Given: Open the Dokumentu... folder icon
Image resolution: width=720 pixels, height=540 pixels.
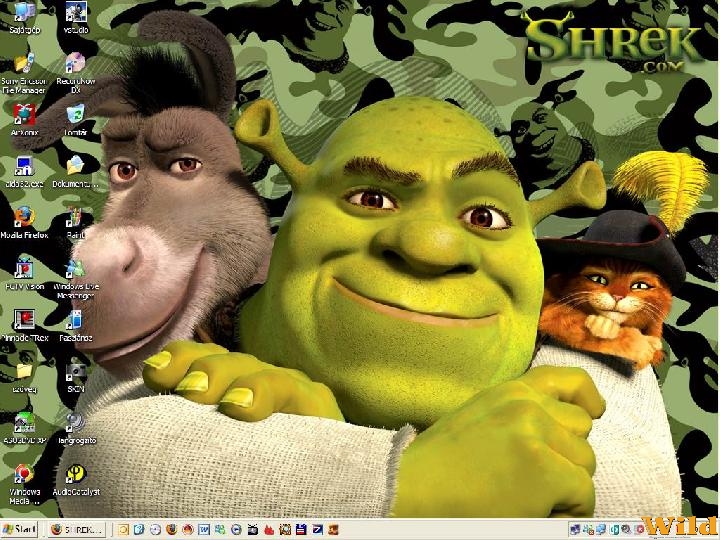Looking at the screenshot, I should [x=76, y=172].
